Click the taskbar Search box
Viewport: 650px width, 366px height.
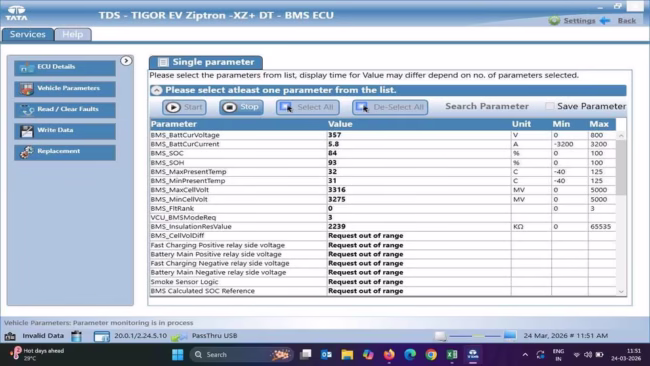pos(241,355)
